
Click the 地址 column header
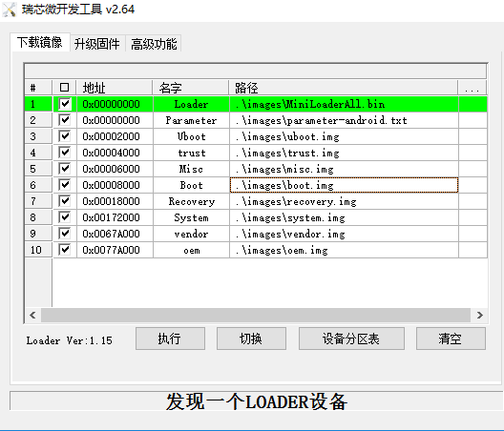[x=115, y=88]
